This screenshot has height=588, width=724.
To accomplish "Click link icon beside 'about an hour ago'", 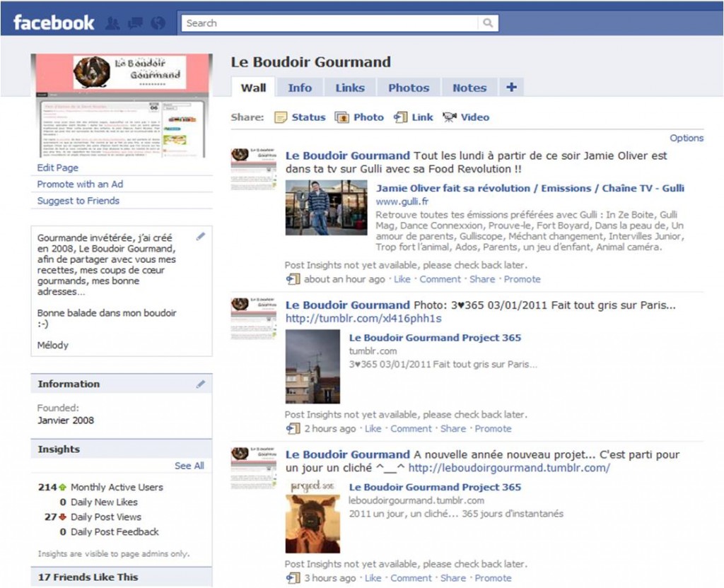I will 293,278.
